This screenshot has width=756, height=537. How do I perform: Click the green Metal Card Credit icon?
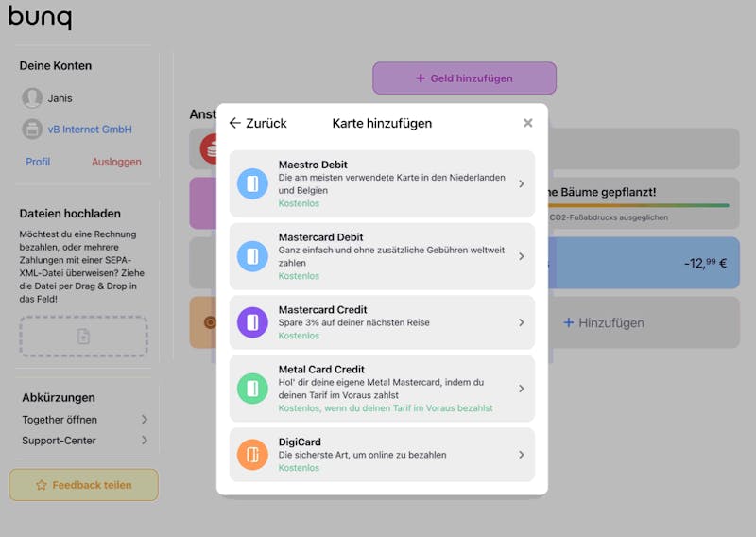tap(252, 389)
